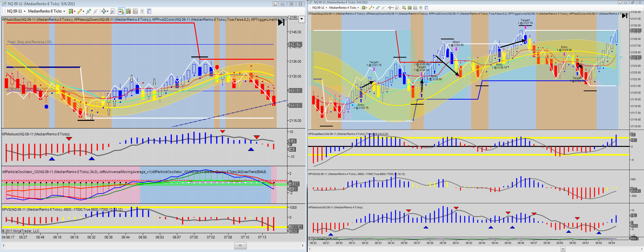Open the panel dropdown beside the 2150 price label
644x252 pixels.
(302, 19)
